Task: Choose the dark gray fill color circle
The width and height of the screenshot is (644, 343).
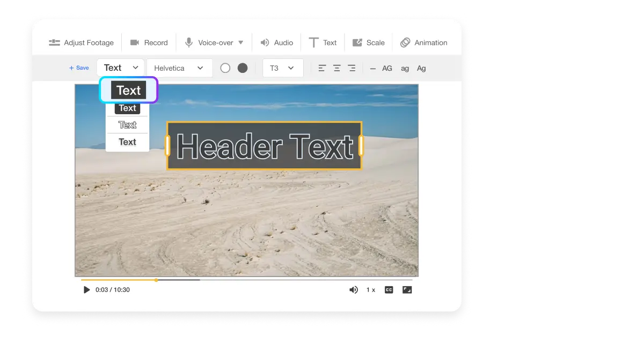Action: [x=243, y=68]
